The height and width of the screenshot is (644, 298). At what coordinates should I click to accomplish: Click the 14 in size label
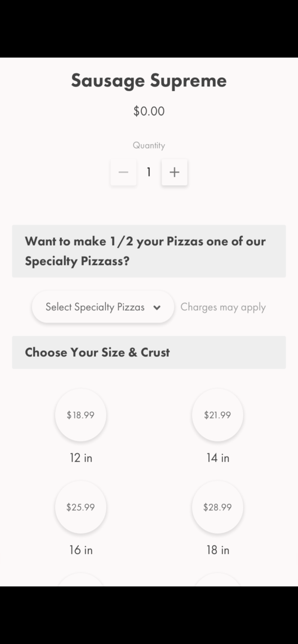[x=217, y=458]
